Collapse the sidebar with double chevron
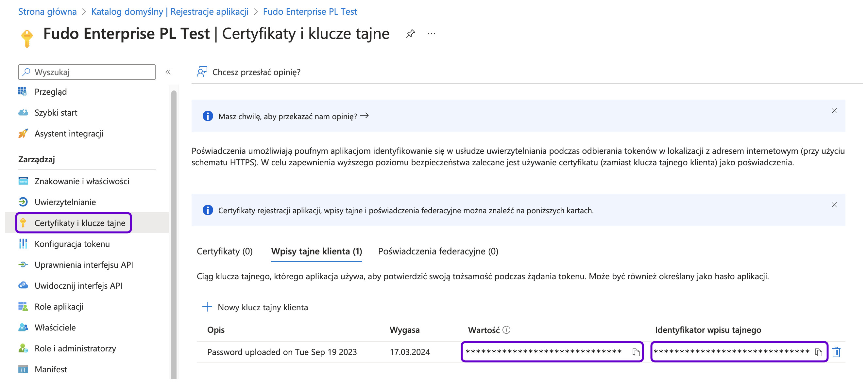This screenshot has height=387, width=868. (x=168, y=73)
